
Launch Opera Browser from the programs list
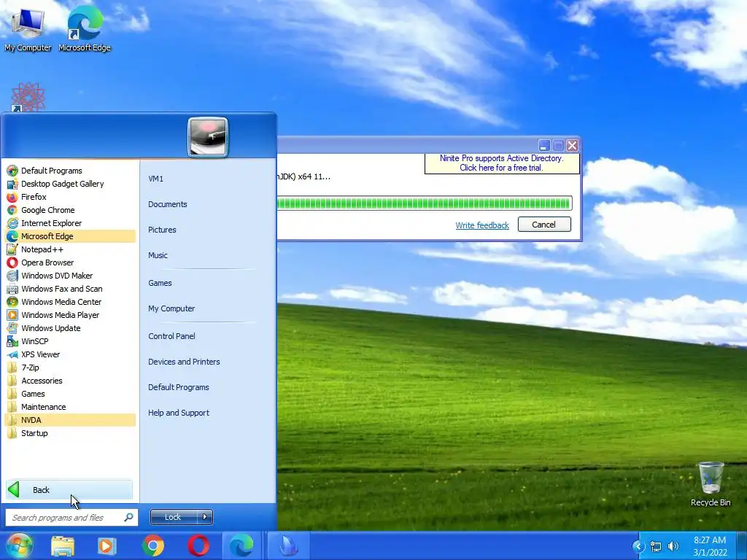pyautogui.click(x=70, y=262)
